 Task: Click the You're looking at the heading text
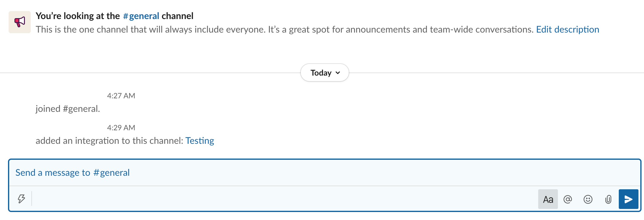click(78, 16)
